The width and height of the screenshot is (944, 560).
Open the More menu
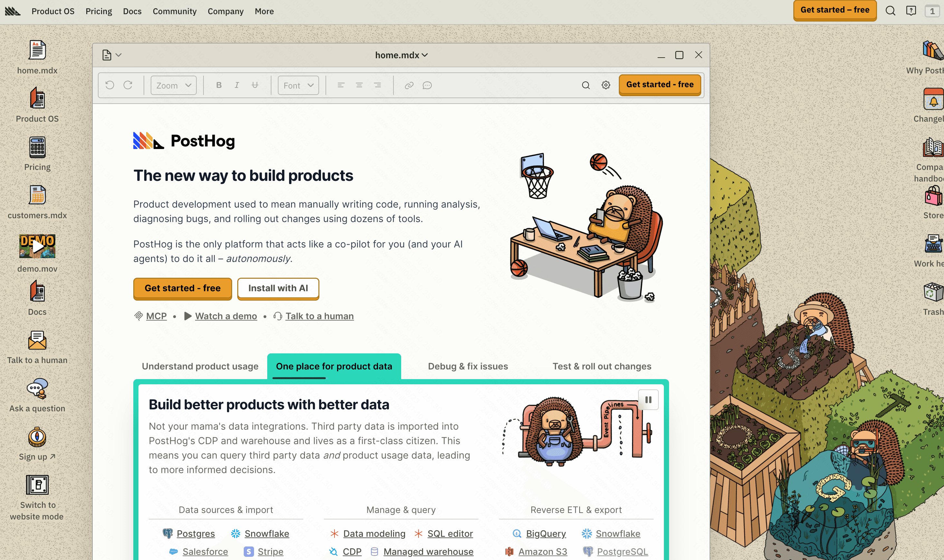point(264,11)
